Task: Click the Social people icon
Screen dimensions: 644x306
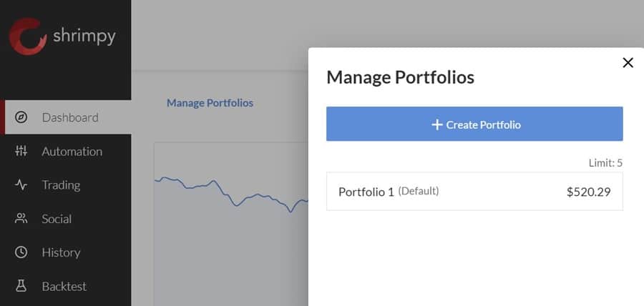Action: [21, 219]
